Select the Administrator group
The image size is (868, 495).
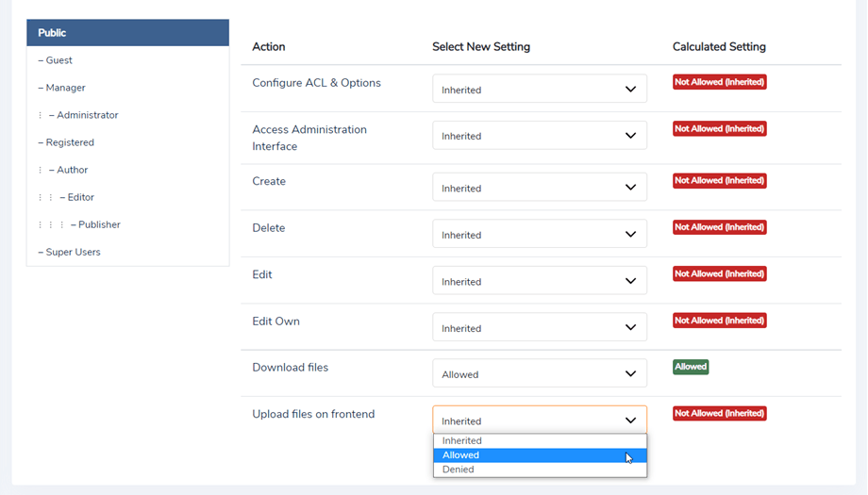tap(87, 115)
